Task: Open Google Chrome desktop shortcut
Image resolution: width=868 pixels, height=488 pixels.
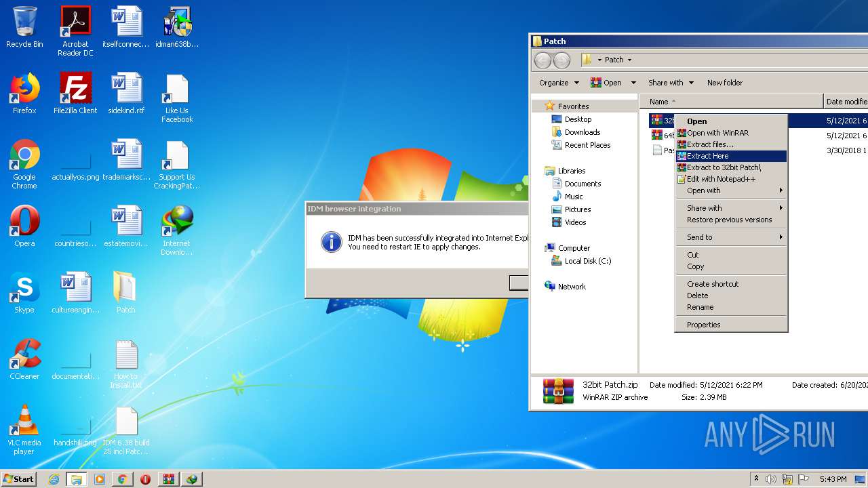Action: click(24, 164)
